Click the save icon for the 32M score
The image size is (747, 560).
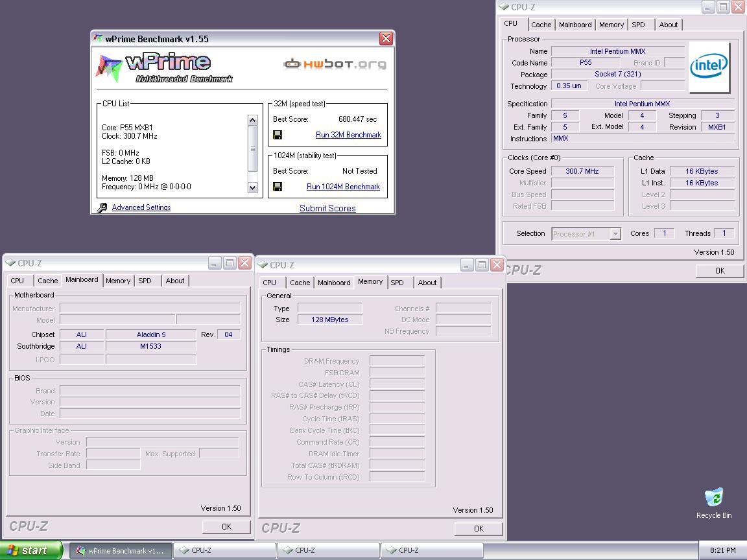coord(278,135)
